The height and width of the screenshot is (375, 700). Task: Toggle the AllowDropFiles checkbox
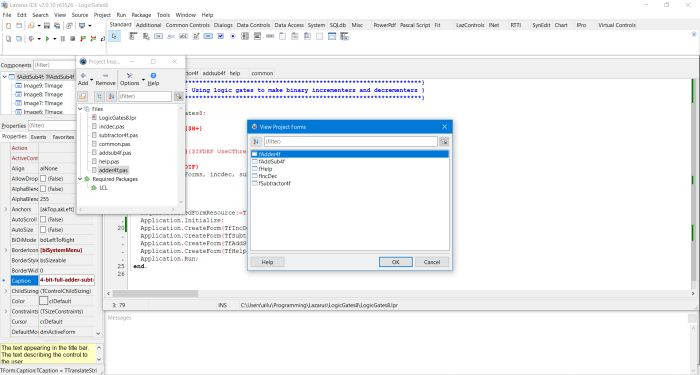(43, 179)
